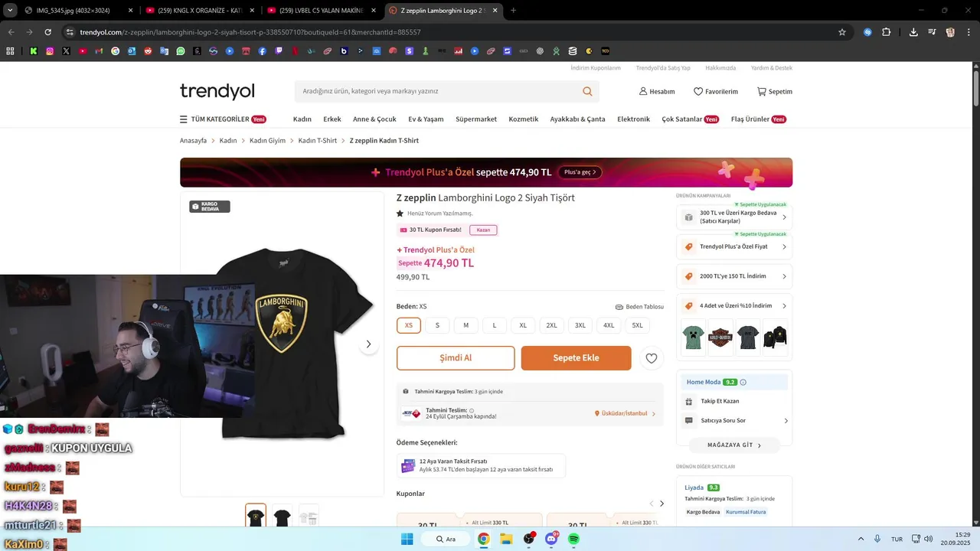Select size M
The height and width of the screenshot is (551, 980).
(465, 325)
